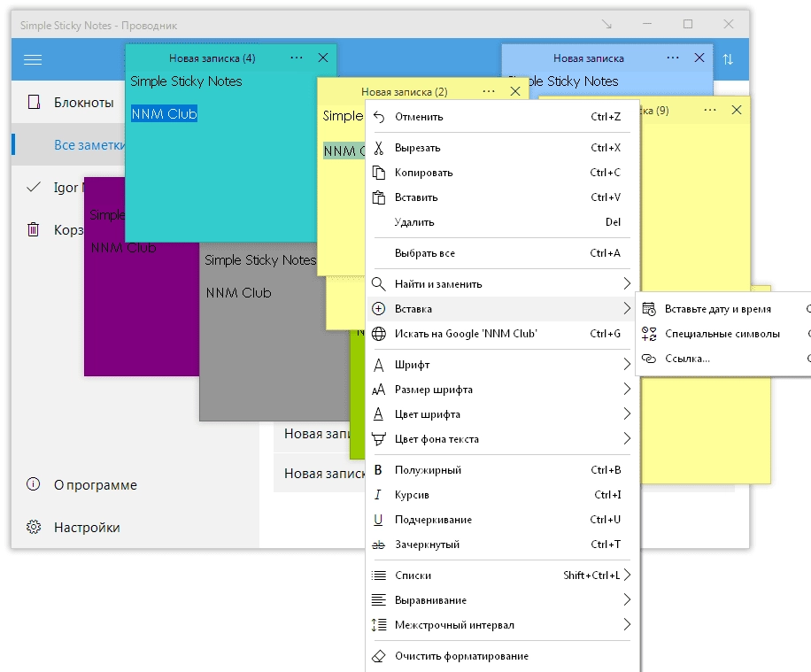
Task: Expand the Шрифт submenu arrow
Action: pyautogui.click(x=627, y=364)
